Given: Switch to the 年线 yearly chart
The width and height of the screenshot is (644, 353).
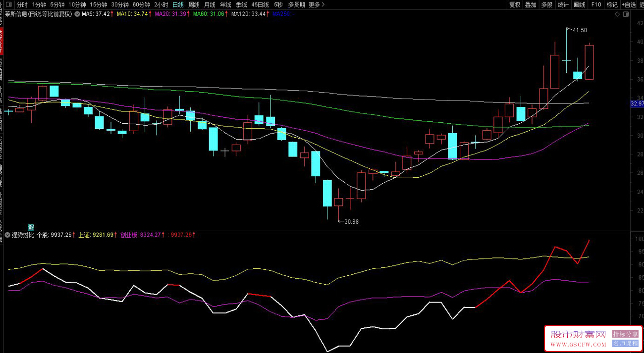Looking at the screenshot, I should (225, 4).
